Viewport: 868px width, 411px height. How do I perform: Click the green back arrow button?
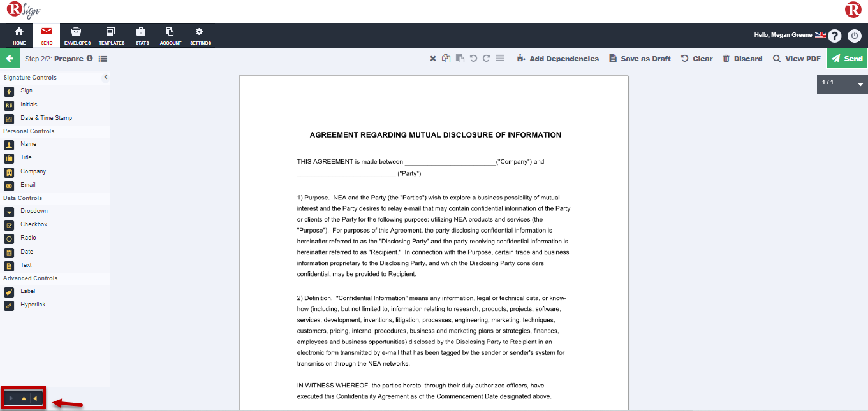[x=10, y=59]
